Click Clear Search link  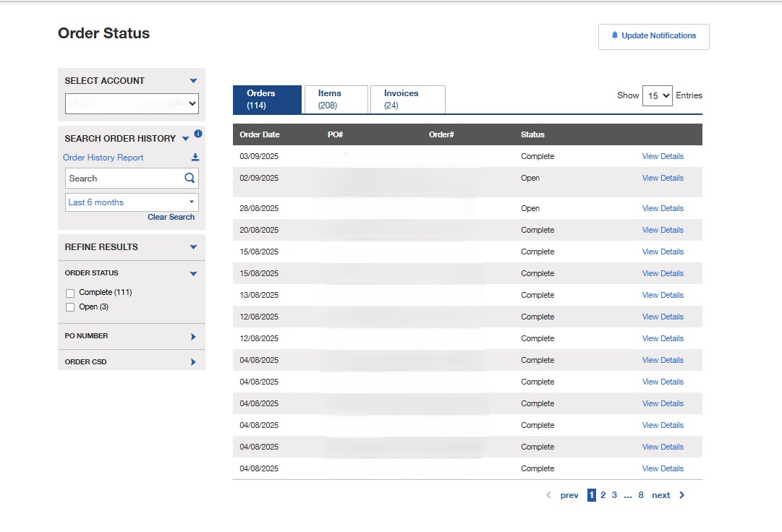pyautogui.click(x=171, y=217)
